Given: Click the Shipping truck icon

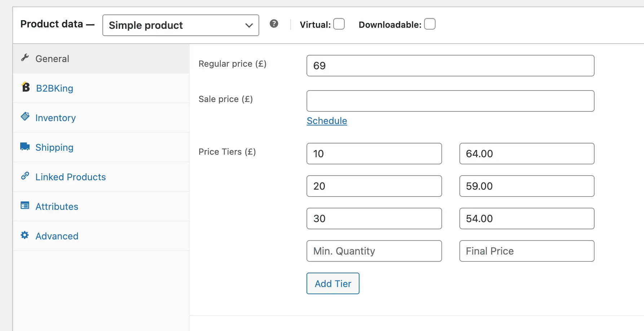Looking at the screenshot, I should tap(25, 146).
